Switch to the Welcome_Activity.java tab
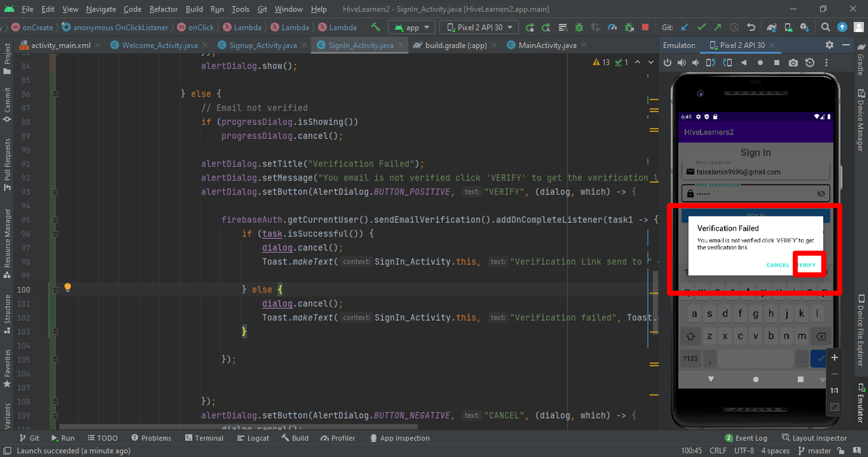The height and width of the screenshot is (457, 868). (x=159, y=45)
